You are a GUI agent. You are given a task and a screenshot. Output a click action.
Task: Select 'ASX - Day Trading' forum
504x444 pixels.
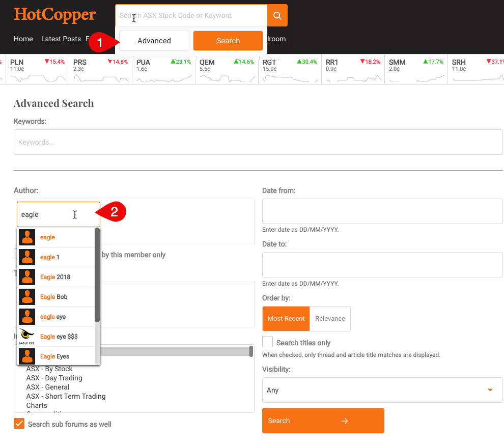pyautogui.click(x=54, y=378)
